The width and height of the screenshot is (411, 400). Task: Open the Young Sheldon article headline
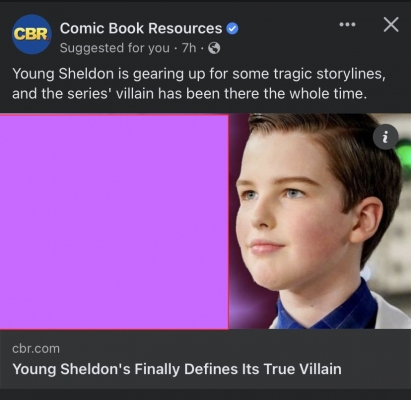[177, 369]
